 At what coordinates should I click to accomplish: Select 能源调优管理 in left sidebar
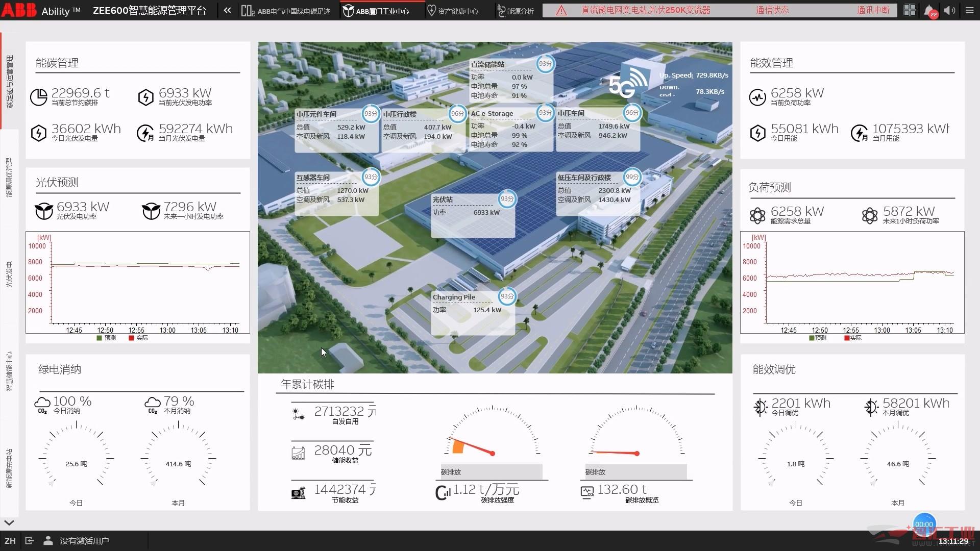[x=9, y=178]
